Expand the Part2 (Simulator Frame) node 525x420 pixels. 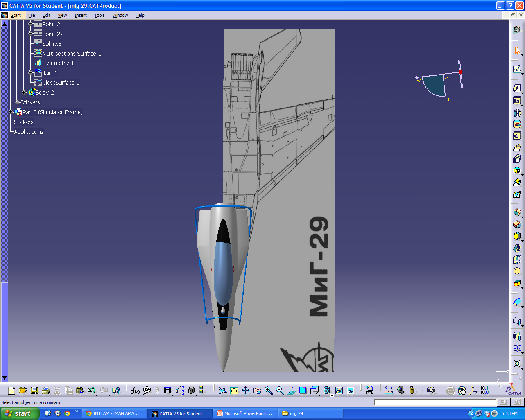11,112
